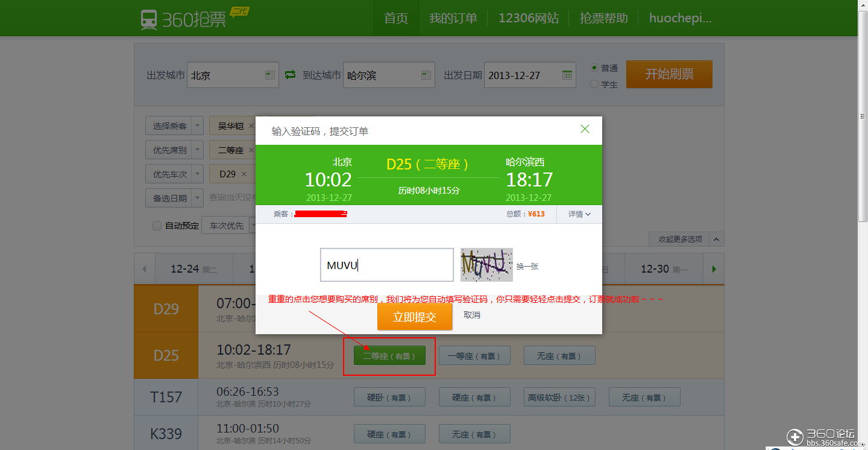Go to earlier dates with left arrow
The width and height of the screenshot is (868, 450).
pos(144,269)
